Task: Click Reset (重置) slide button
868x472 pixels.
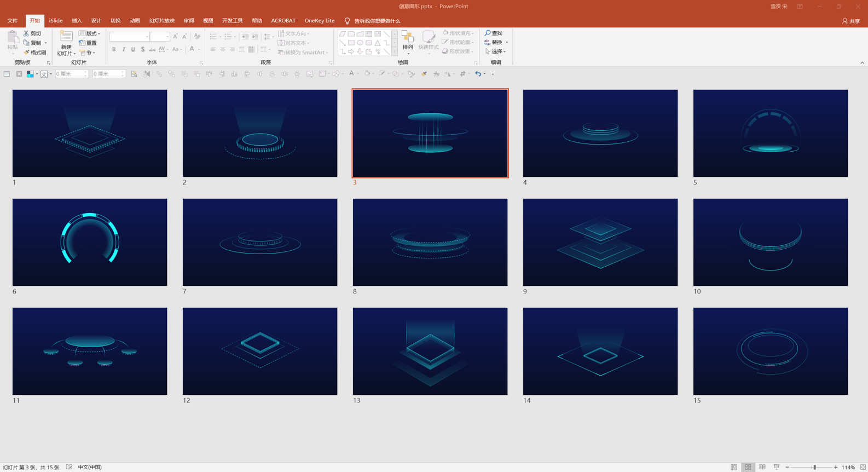Action: click(x=88, y=43)
